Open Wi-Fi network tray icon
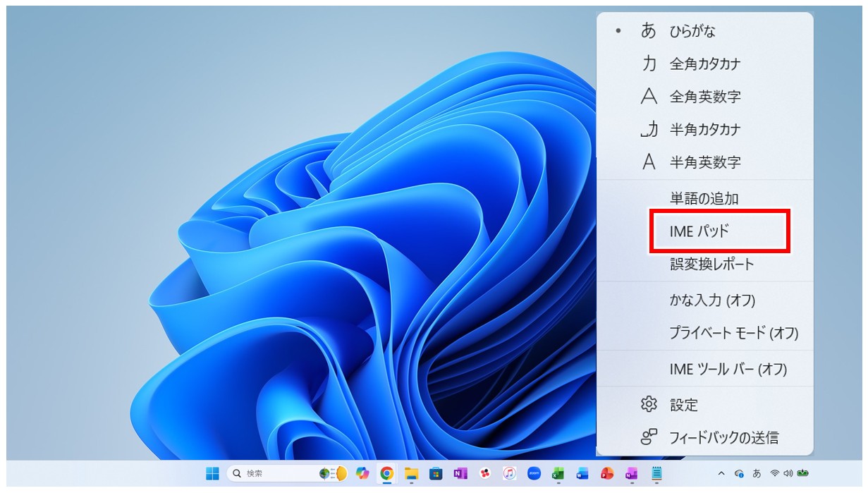 pyautogui.click(x=775, y=473)
